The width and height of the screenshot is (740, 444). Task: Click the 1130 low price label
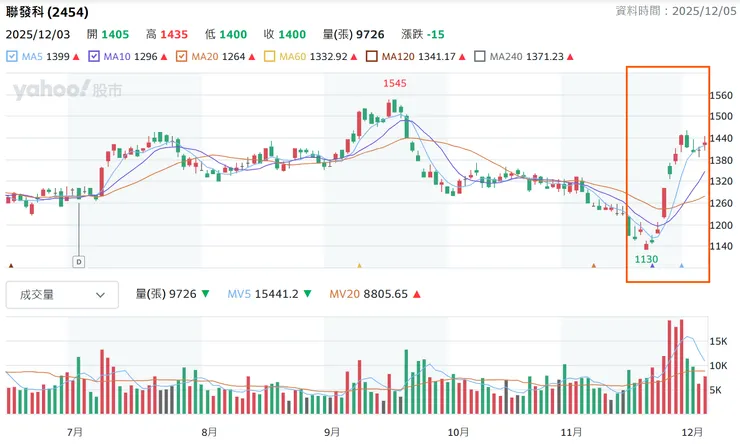tap(648, 258)
